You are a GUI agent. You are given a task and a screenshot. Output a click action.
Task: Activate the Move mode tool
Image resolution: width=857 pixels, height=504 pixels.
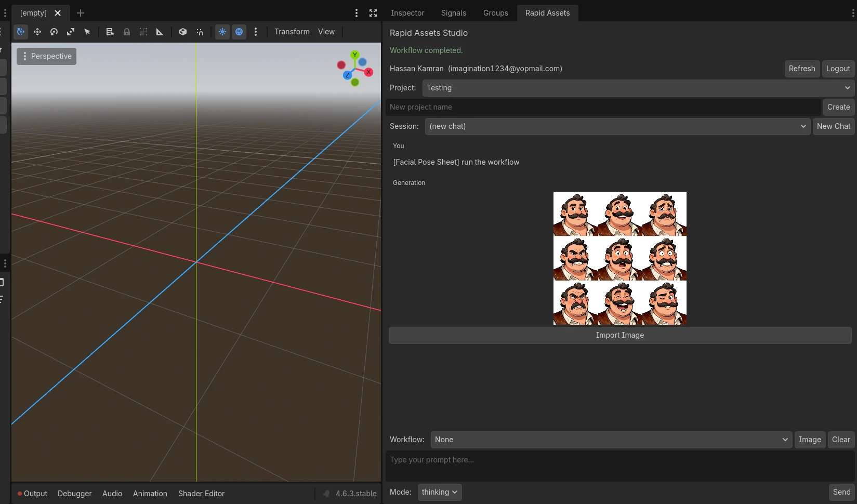(x=37, y=32)
